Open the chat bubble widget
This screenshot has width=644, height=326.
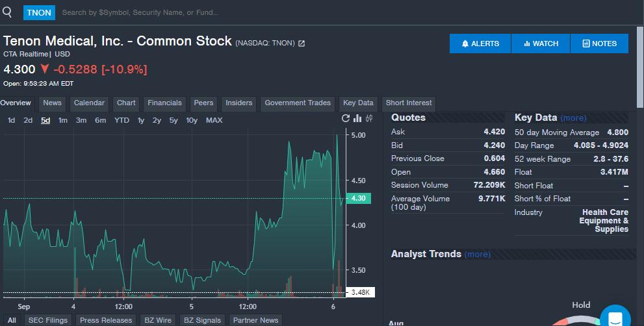coord(615,318)
